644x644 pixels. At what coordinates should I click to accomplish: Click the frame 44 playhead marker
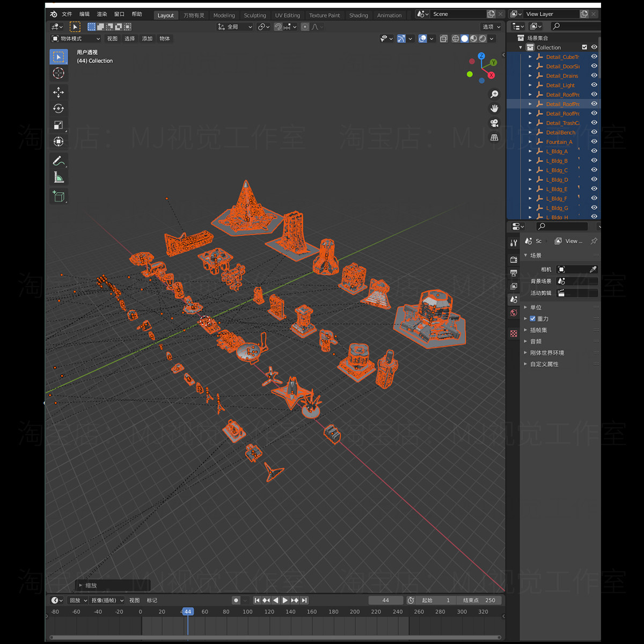tap(187, 611)
